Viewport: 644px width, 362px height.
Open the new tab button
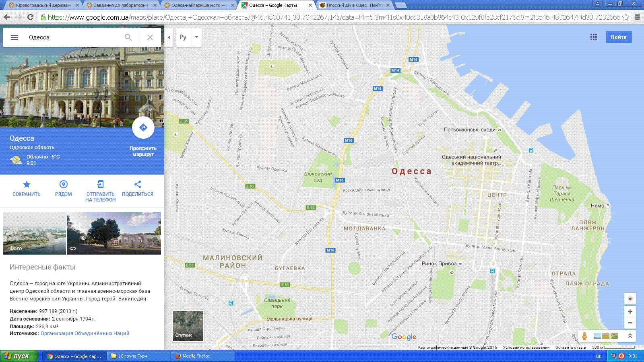pos(400,5)
